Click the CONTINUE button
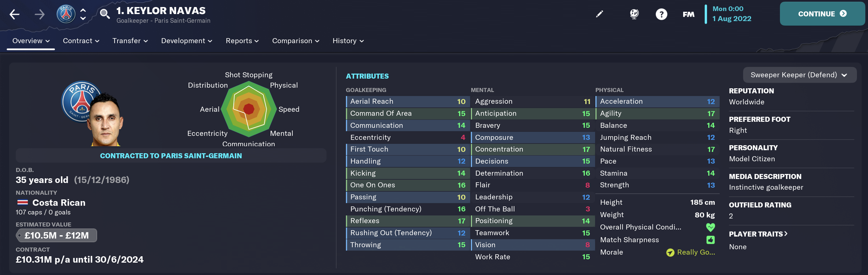 822,14
